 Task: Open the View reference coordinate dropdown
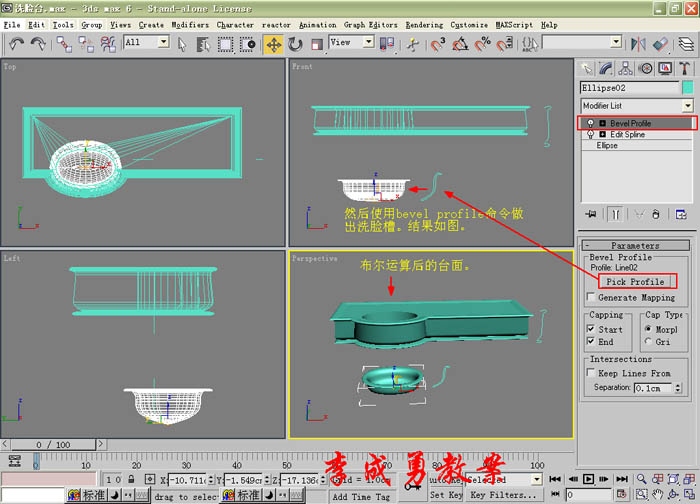[368, 42]
